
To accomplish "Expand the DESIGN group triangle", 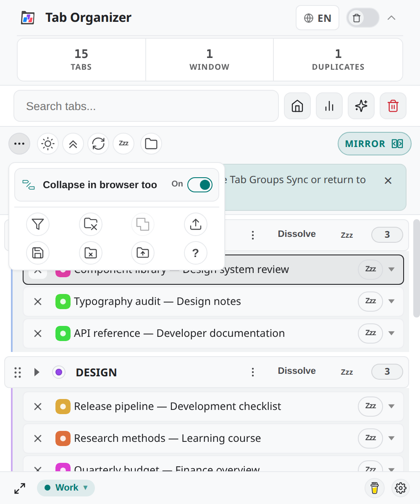I will click(x=37, y=372).
